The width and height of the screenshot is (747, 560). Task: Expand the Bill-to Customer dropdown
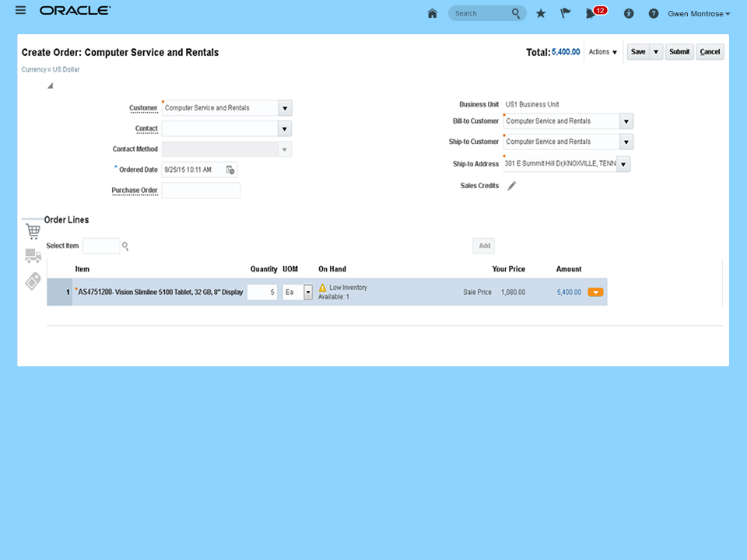pos(626,121)
